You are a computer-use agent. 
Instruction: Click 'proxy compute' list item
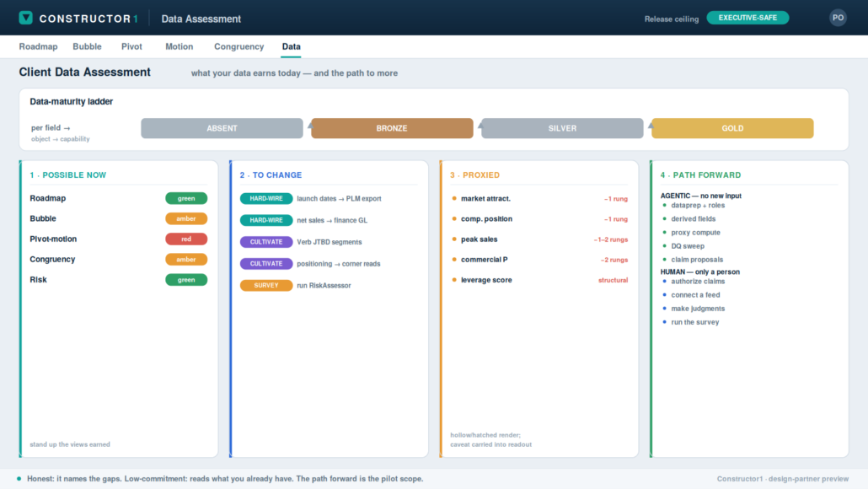[696, 233]
